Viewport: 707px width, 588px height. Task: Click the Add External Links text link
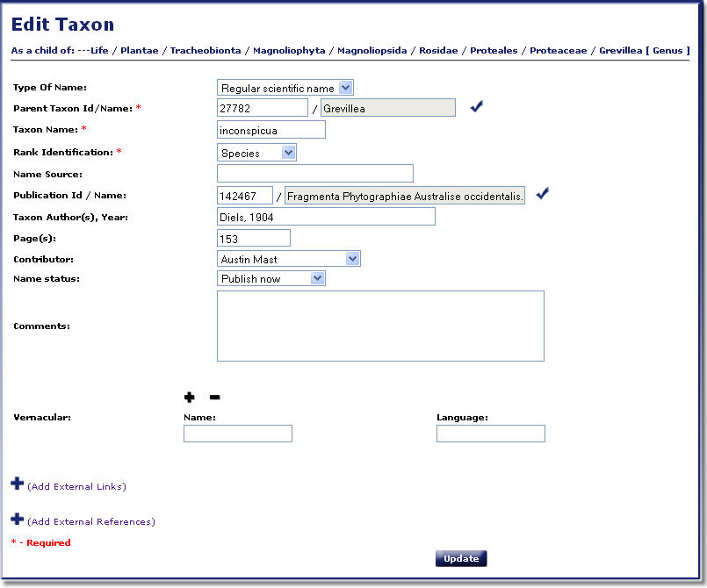(x=76, y=486)
